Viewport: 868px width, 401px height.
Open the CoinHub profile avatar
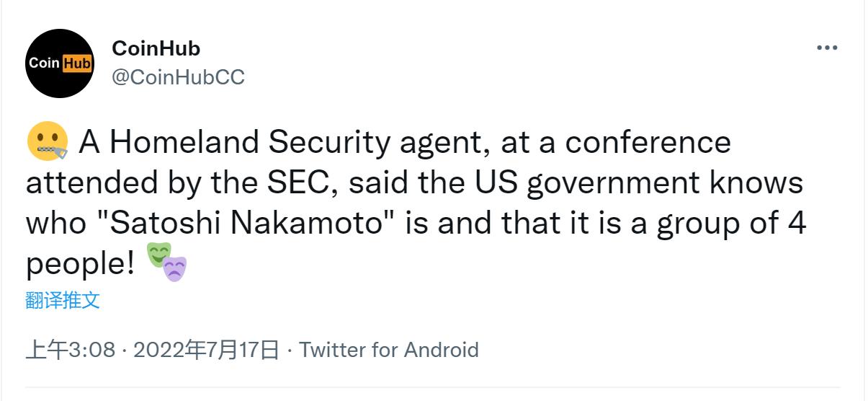tap(60, 63)
